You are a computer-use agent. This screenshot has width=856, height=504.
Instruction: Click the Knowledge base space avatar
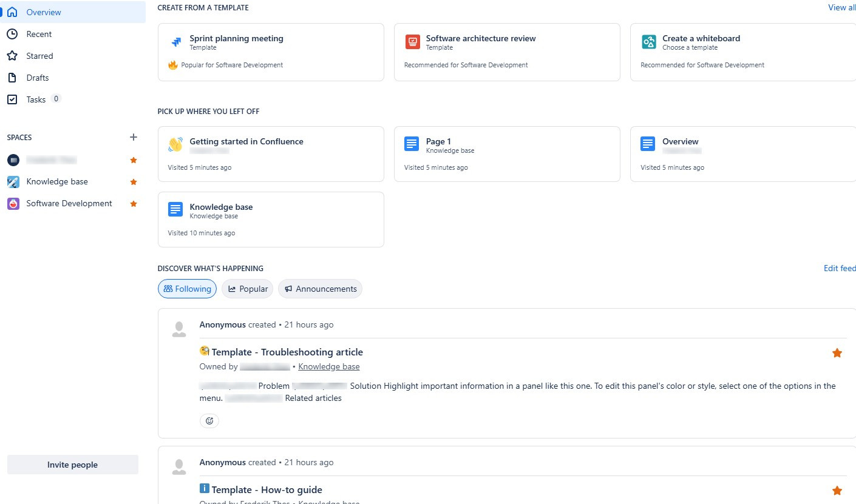pos(13,181)
